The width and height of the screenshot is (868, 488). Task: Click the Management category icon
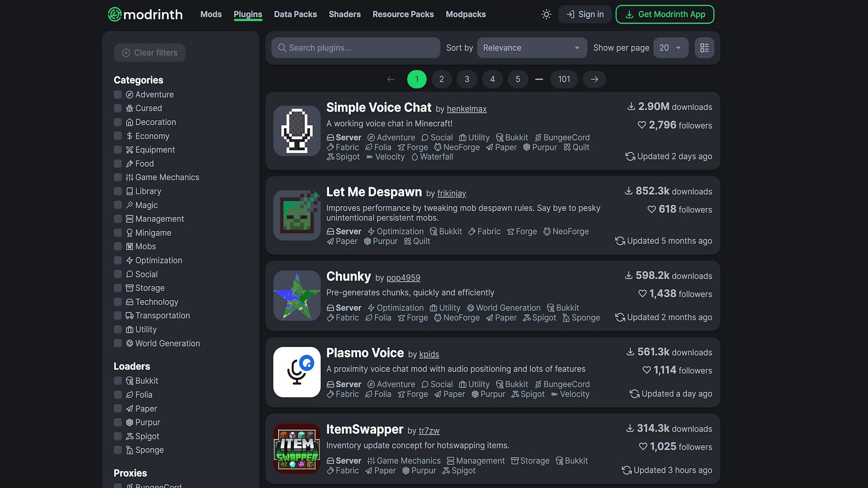(x=129, y=219)
